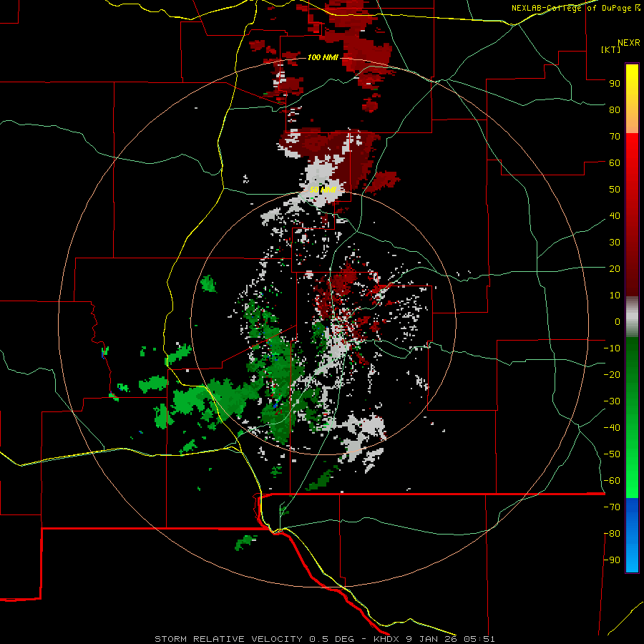Click the positive 40 knot scale label
Screen dimensions: 644x644
(615, 215)
